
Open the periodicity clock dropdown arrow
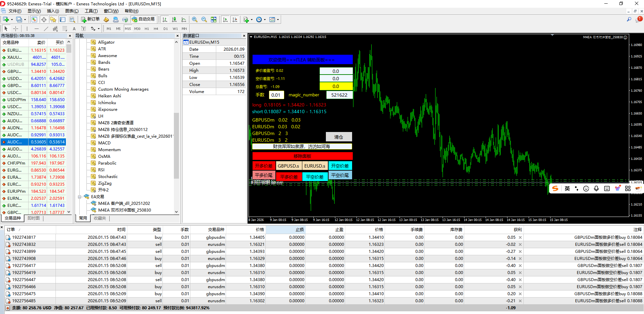click(265, 20)
